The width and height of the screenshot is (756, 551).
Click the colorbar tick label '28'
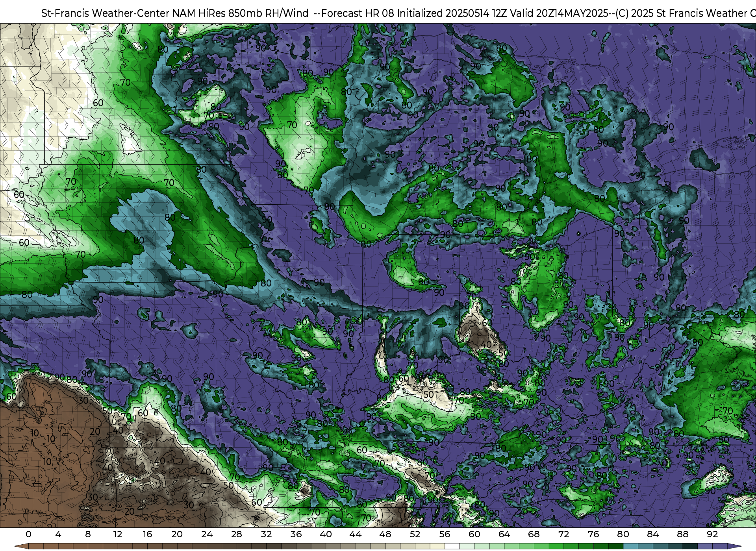[237, 534]
